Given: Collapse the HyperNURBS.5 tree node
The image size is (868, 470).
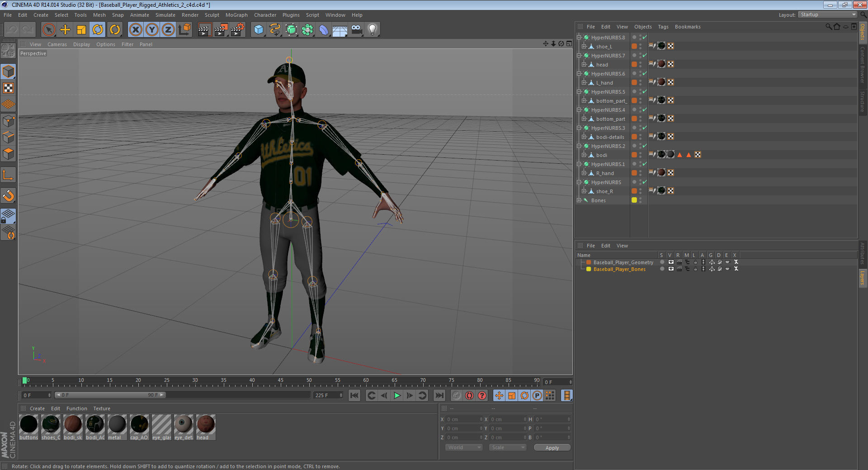Looking at the screenshot, I should (579, 92).
